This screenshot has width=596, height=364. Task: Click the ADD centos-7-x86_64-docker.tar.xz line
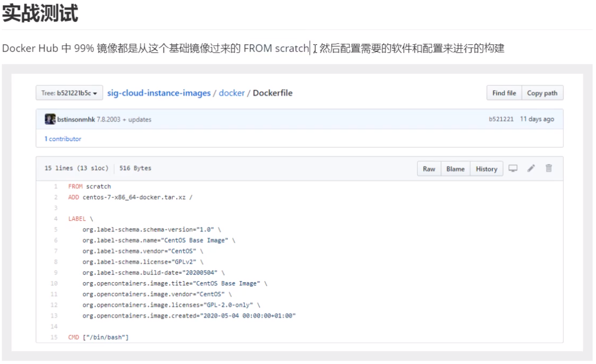coord(130,197)
